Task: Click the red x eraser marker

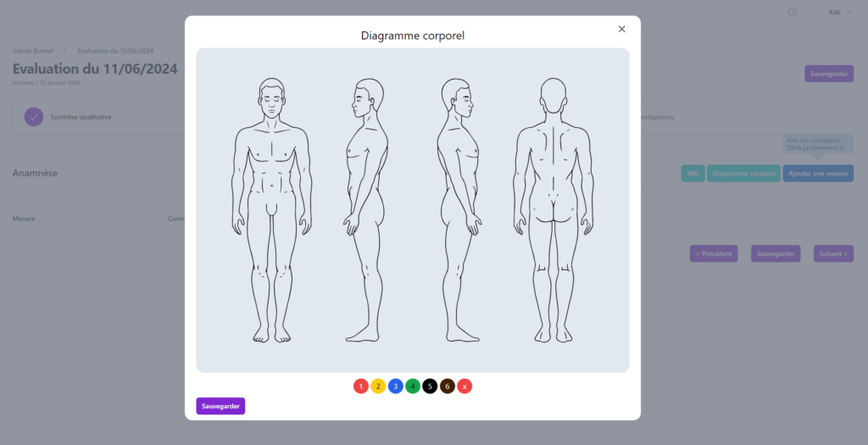Action: tap(465, 387)
